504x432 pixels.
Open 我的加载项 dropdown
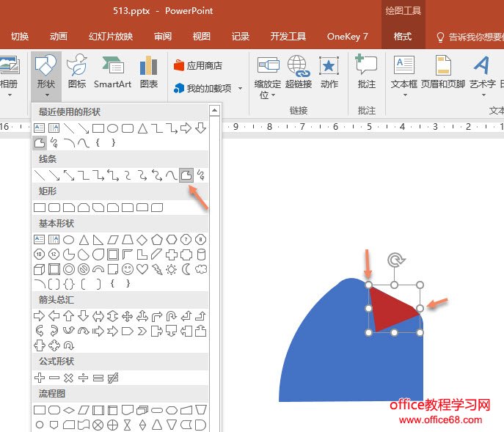coord(203,88)
